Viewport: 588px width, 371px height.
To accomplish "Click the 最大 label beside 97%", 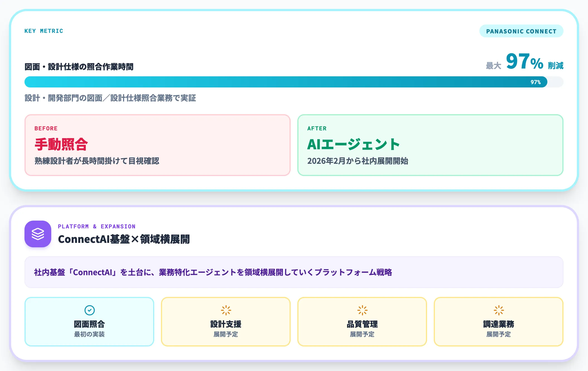I will pos(494,66).
